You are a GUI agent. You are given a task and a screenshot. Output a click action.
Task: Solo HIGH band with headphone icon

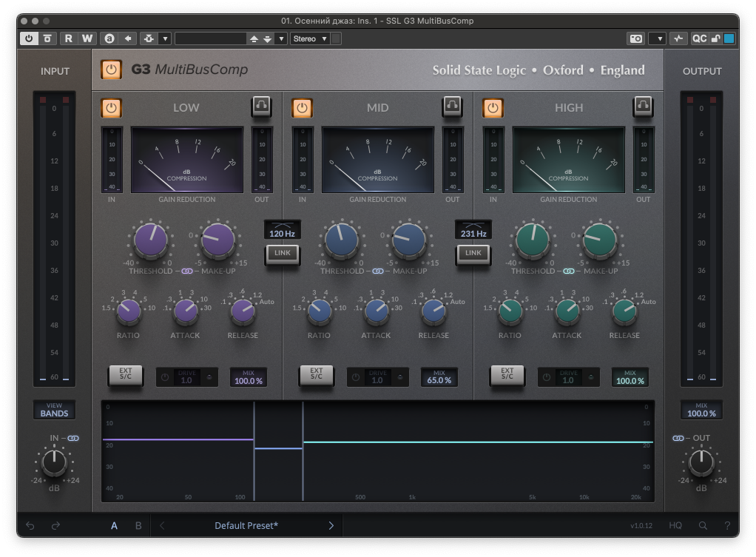643,106
